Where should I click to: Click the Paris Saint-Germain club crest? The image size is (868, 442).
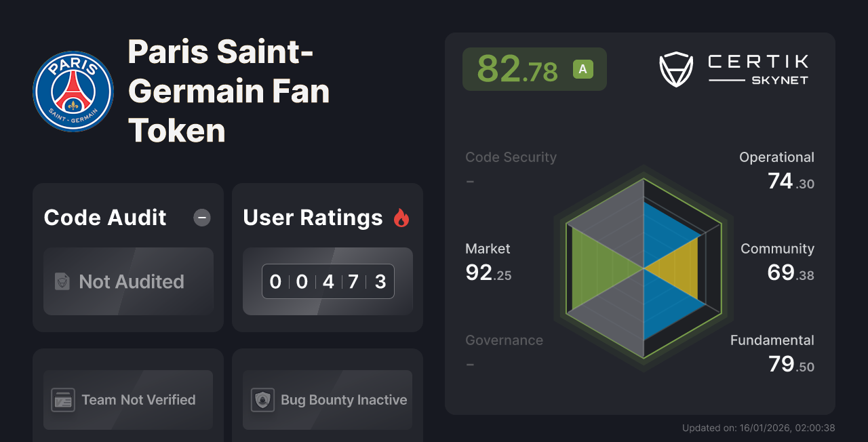click(73, 90)
